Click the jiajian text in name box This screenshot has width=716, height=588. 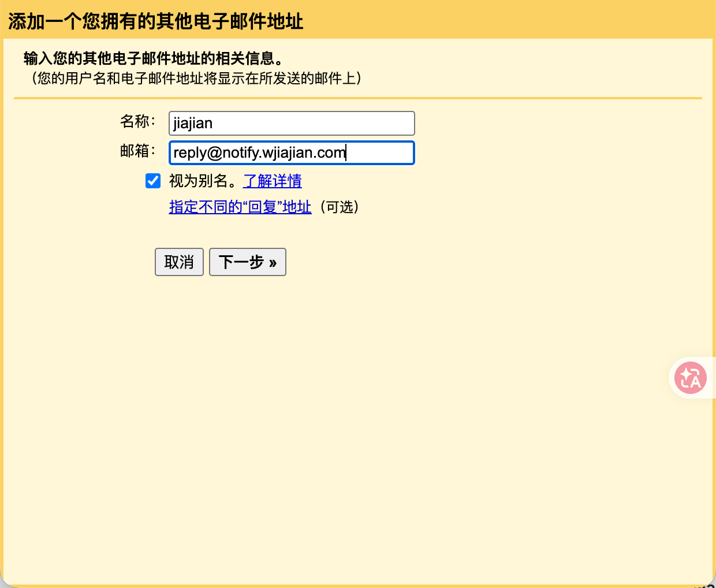point(193,123)
